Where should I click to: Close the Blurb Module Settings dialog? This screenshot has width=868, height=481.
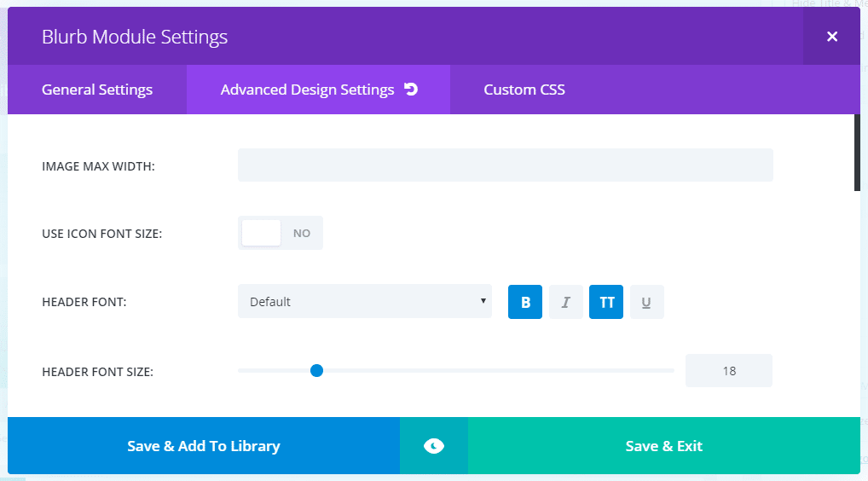(x=831, y=37)
